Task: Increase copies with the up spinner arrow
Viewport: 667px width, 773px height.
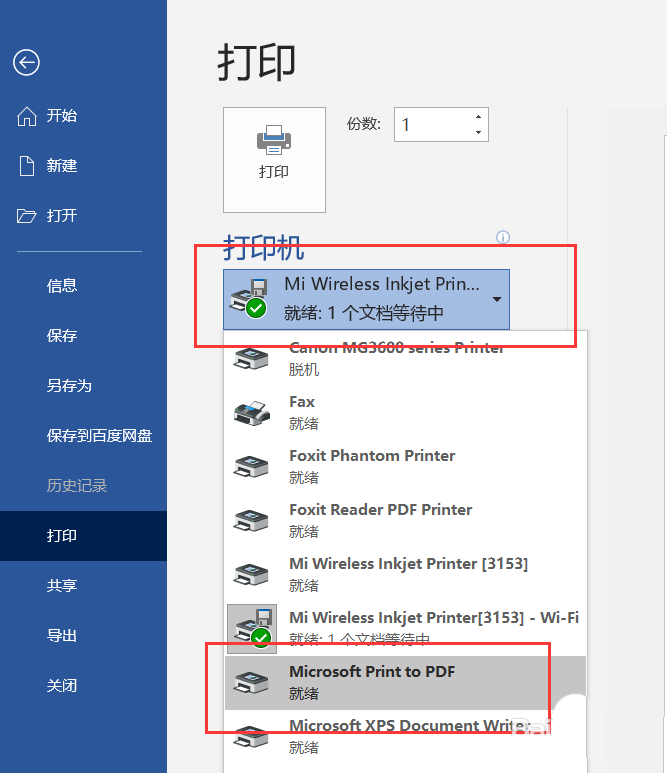Action: [478, 117]
